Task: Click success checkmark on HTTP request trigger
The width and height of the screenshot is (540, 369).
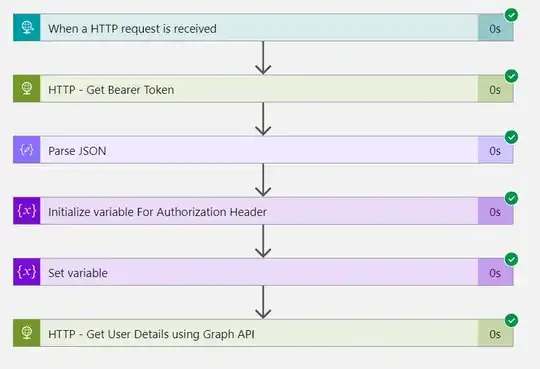Action: click(511, 15)
